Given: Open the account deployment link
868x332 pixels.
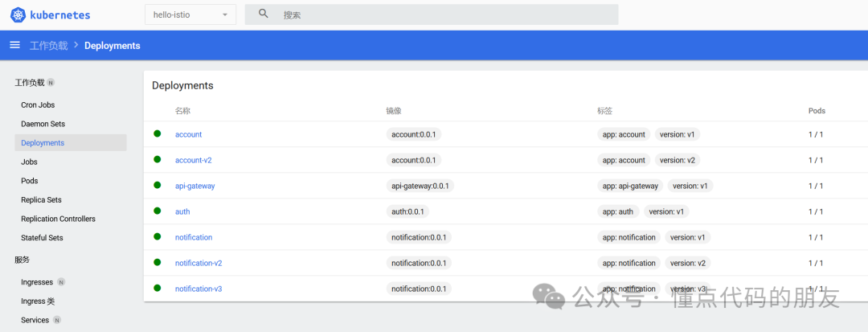Looking at the screenshot, I should coord(188,134).
